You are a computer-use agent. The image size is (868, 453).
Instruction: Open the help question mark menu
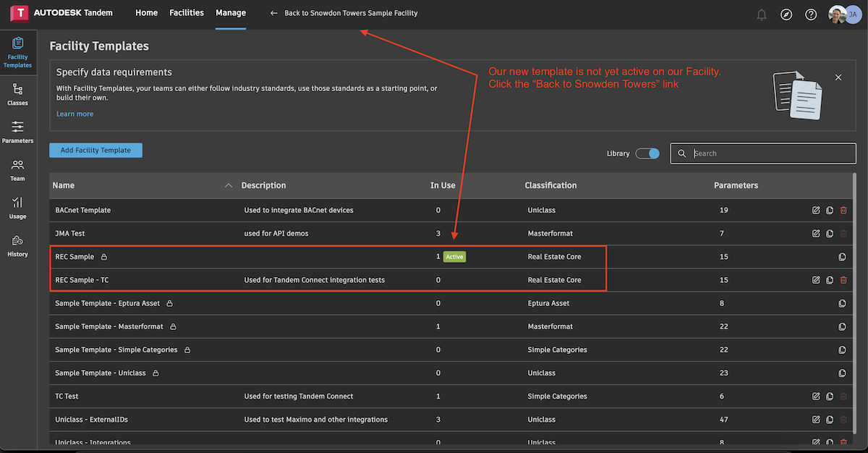tap(811, 14)
